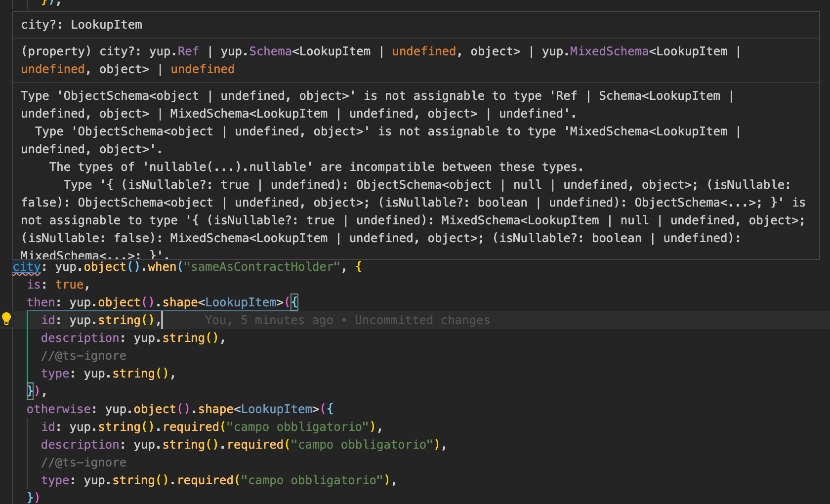Click yup.MixedSchema in the type tooltip
This screenshot has width=830, height=504.
tap(609, 51)
